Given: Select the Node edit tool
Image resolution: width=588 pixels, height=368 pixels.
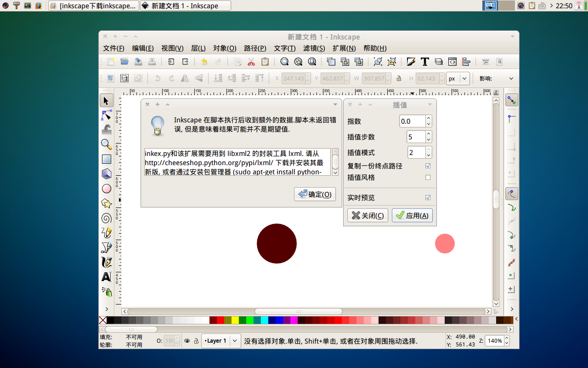Looking at the screenshot, I should 107,115.
